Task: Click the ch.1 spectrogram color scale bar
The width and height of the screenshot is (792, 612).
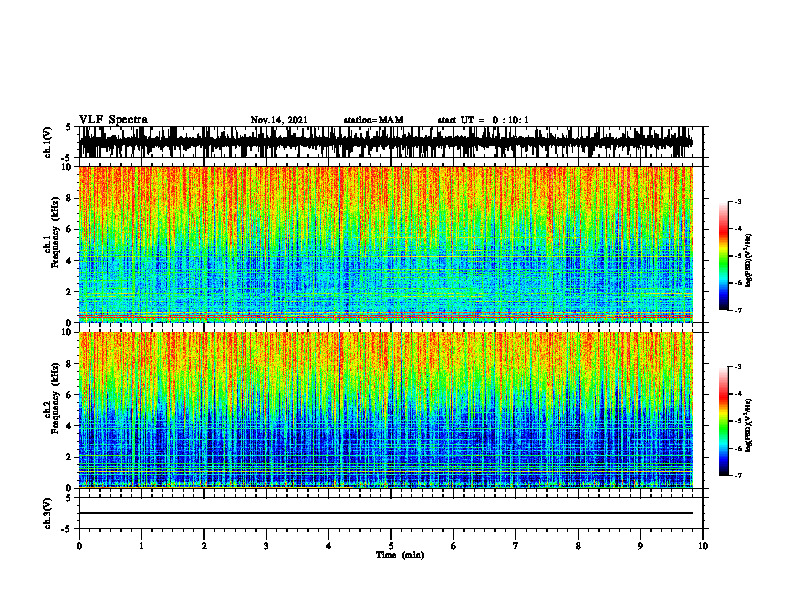Action: (x=724, y=256)
